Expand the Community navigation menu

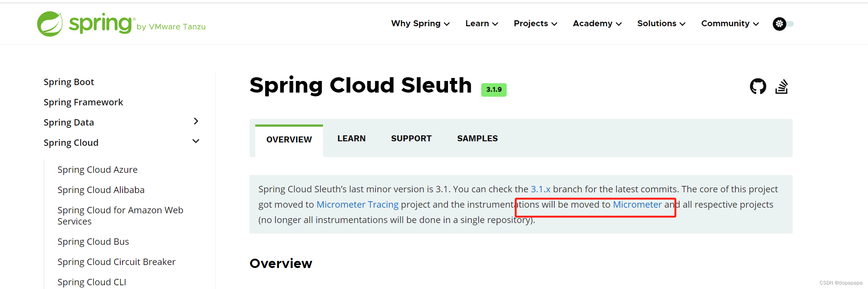(x=730, y=24)
